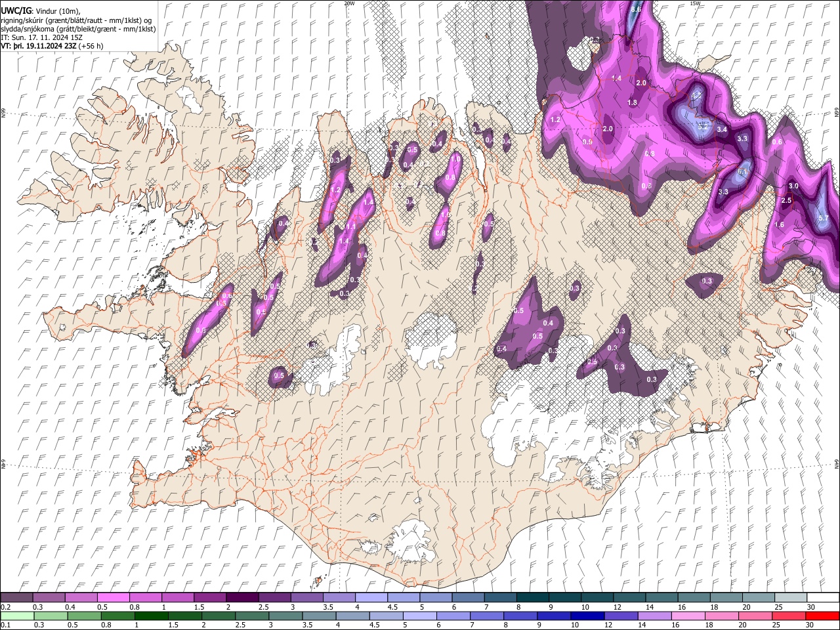Select the '3.0' precipitation value
This screenshot has width=840, height=630.
793,186
